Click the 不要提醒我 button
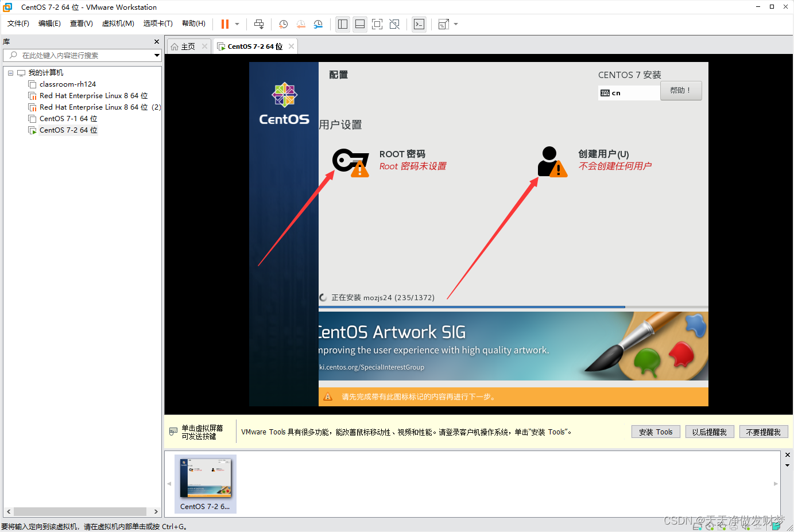The width and height of the screenshot is (794, 532). 764,432
